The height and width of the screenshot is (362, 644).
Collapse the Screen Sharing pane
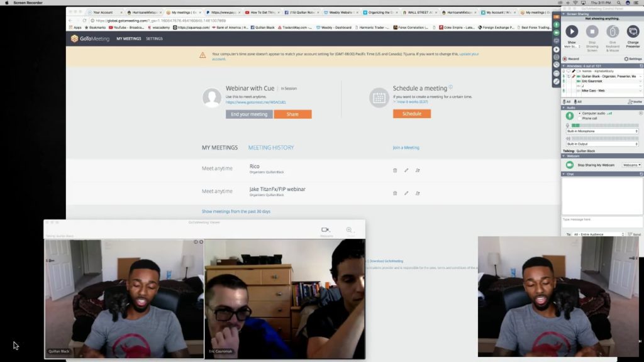coord(563,14)
